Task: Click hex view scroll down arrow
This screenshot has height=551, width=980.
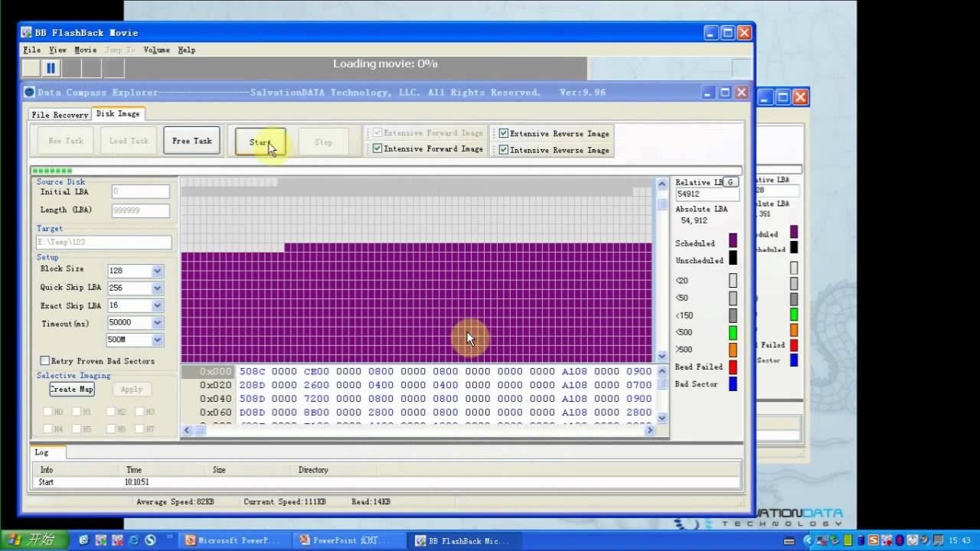Action: point(662,418)
